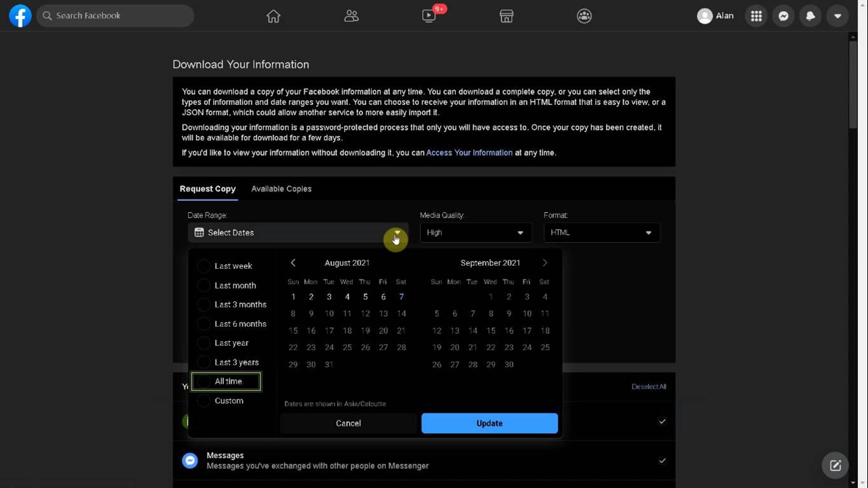Select the Last year radio option
Screen dimensions: 868x488
[203, 343]
